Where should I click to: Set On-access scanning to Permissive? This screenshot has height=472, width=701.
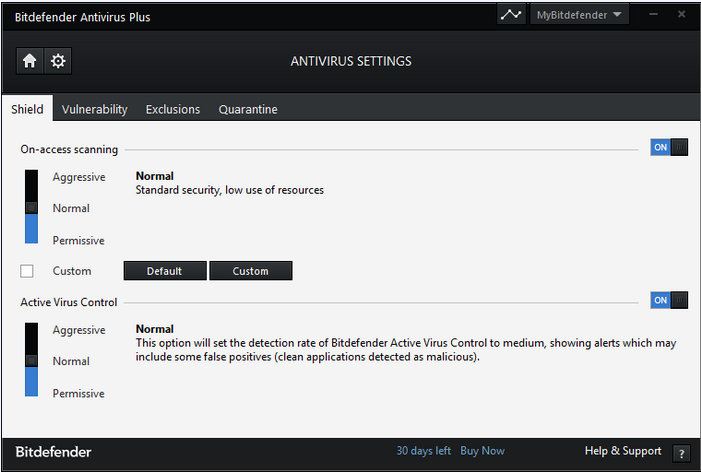(79, 240)
